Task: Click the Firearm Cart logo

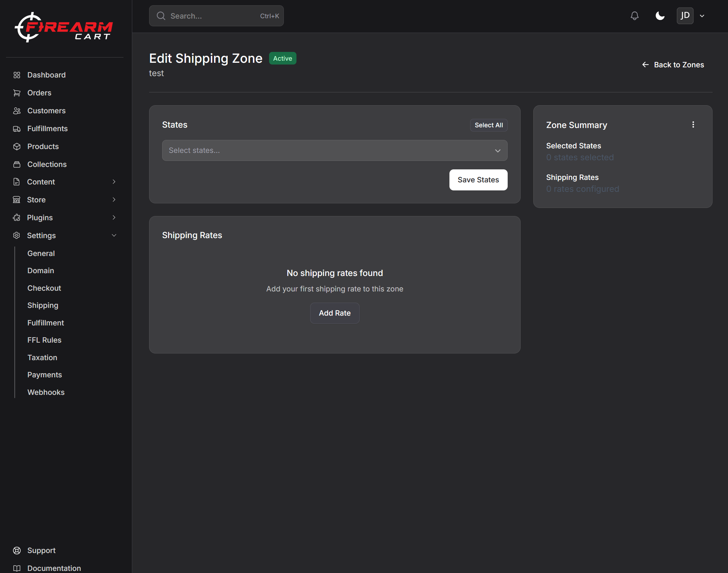Action: pyautogui.click(x=64, y=27)
